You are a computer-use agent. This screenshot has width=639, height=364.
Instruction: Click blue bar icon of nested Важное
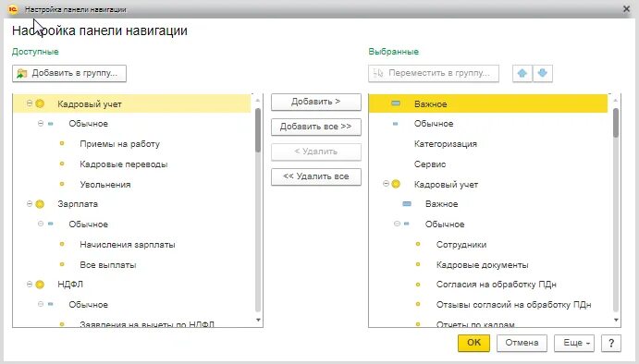tap(407, 203)
